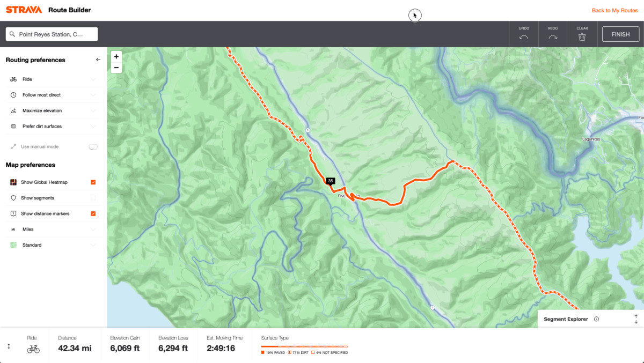Open the Prefer dirt surfaces dropdown
This screenshot has width=644, height=363.
click(x=52, y=127)
